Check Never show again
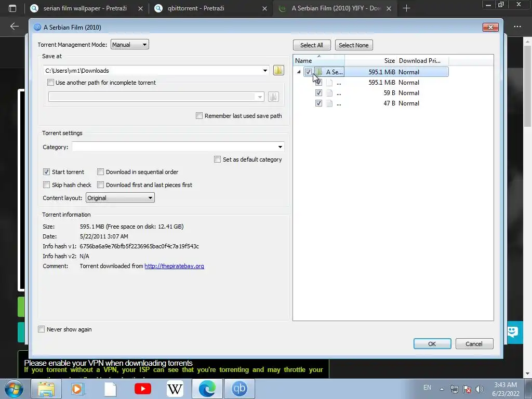This screenshot has height=399, width=532. [x=42, y=329]
